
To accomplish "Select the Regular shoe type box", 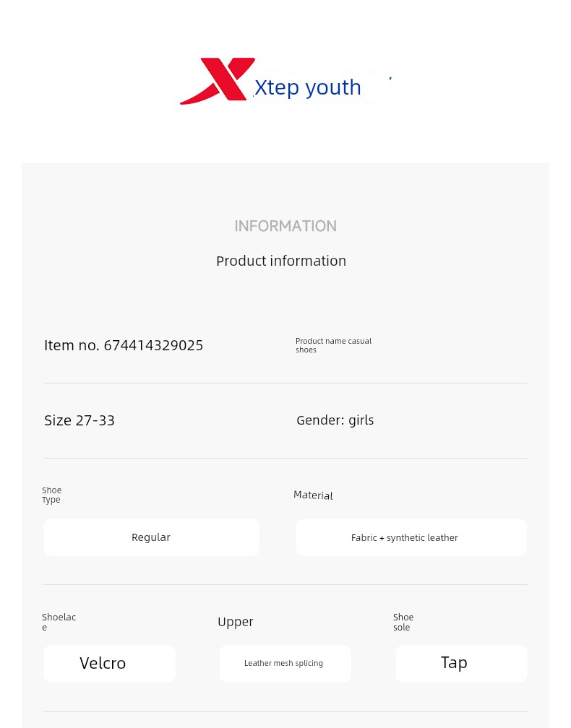I will click(x=152, y=537).
